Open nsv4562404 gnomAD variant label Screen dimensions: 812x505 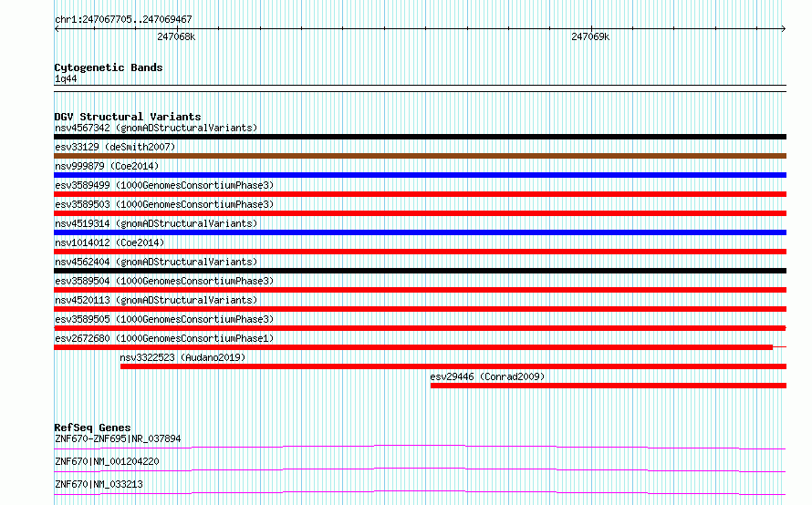156,262
